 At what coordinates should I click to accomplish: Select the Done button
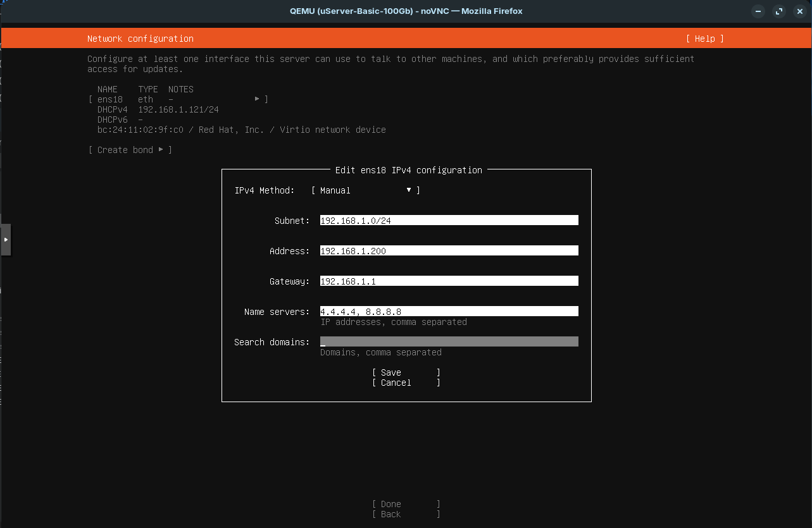point(406,504)
